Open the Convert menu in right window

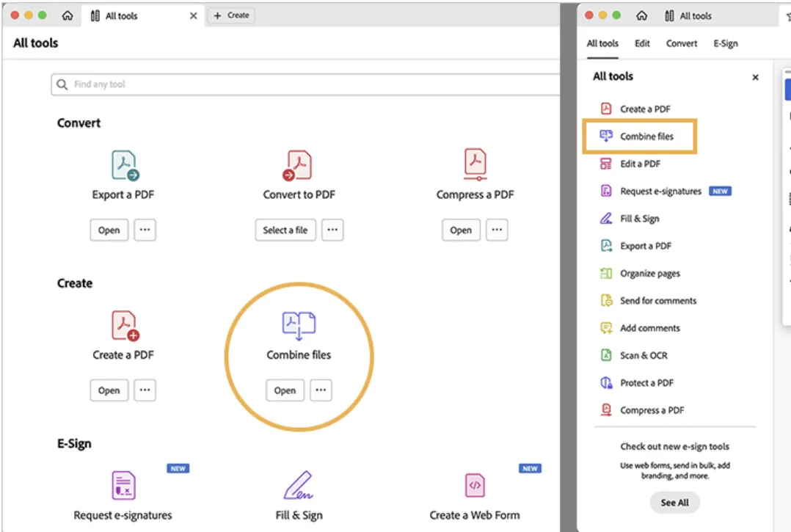[x=682, y=43]
